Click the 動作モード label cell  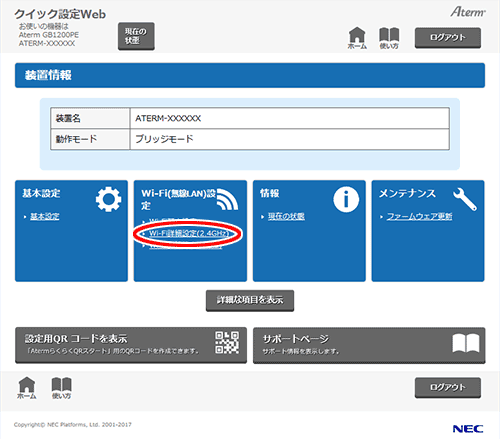(90, 139)
